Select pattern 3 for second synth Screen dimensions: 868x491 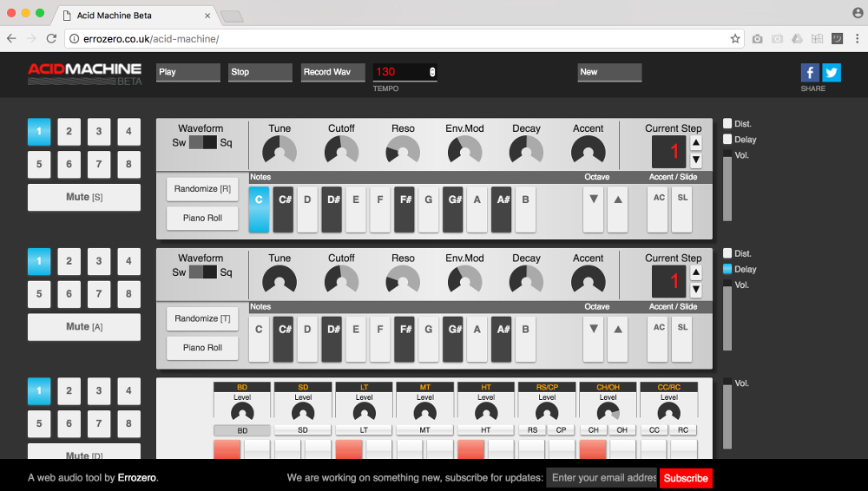click(x=99, y=261)
